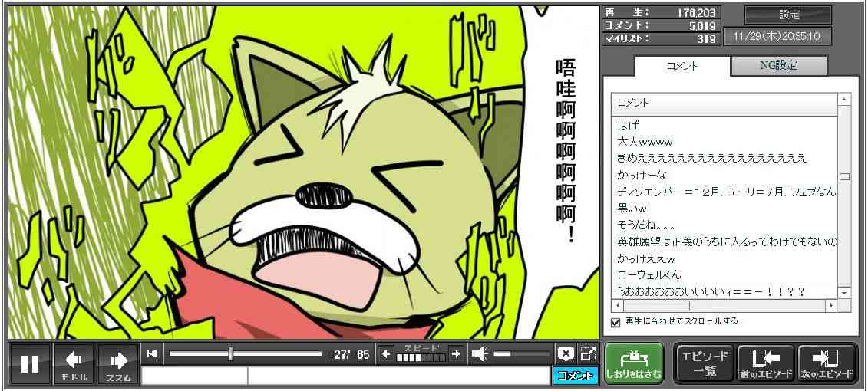
Task: Toggle 再生に合わせてスクロールする checkbox
Action: [x=615, y=322]
